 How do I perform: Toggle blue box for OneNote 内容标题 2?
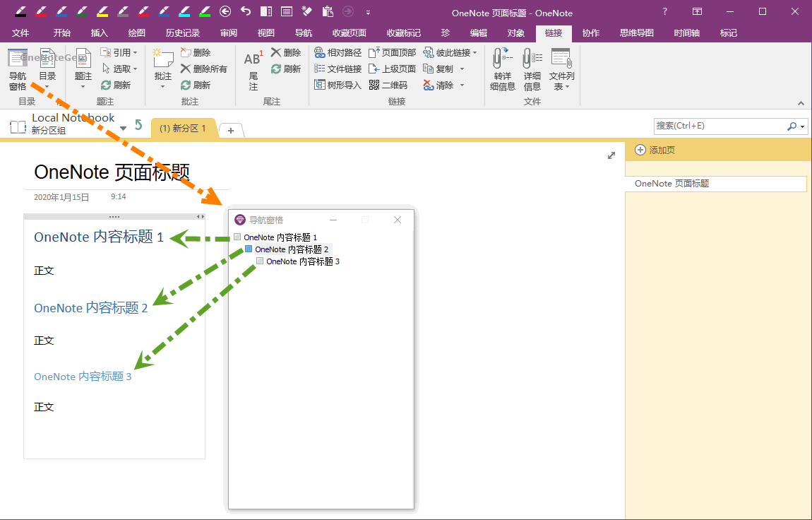click(249, 249)
